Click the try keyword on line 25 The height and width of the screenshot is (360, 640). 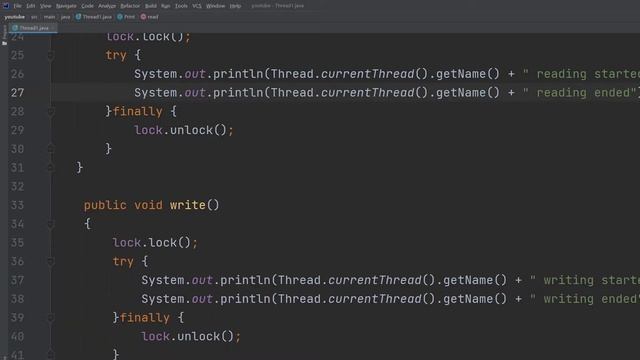point(116,55)
